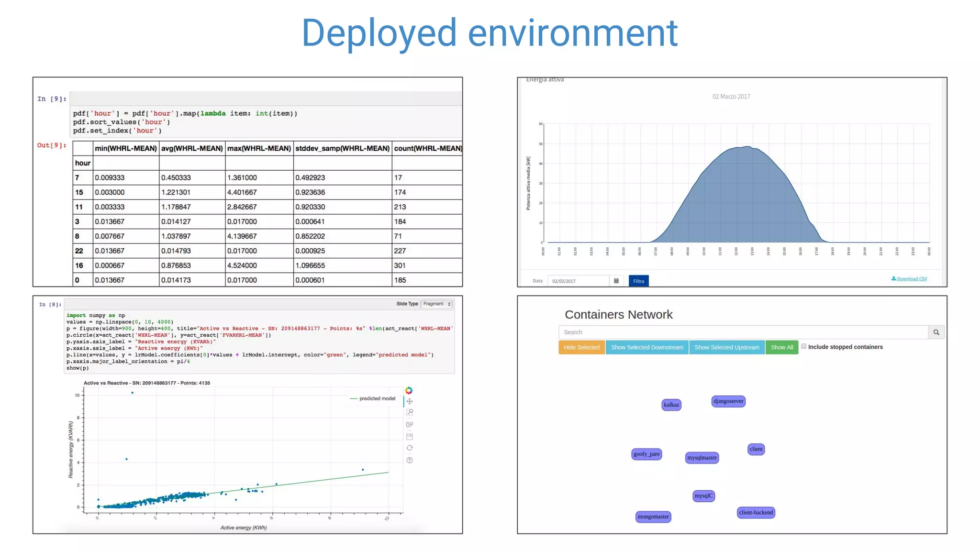Open the calendar date picker icon
Screen dimensions: 980x551
616,281
